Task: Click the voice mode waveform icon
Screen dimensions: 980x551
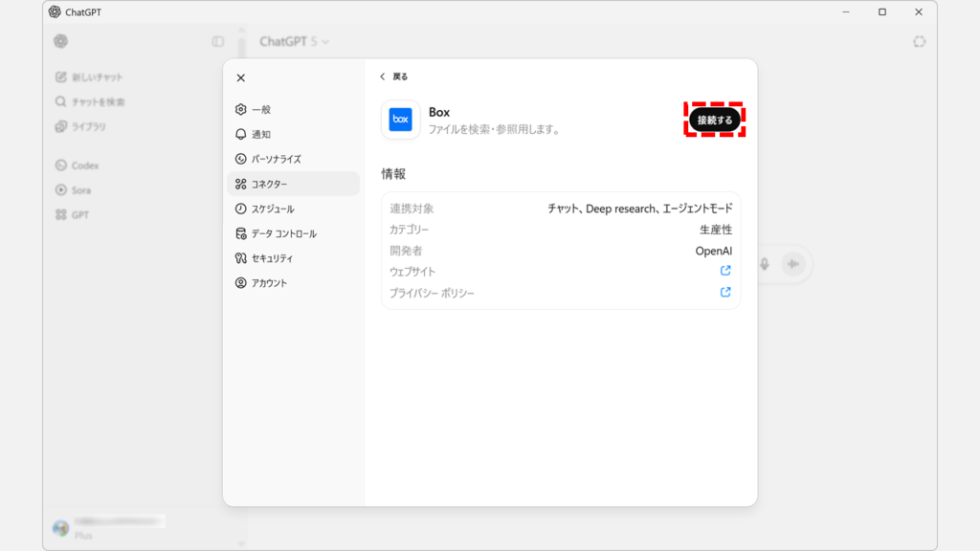Action: point(793,264)
